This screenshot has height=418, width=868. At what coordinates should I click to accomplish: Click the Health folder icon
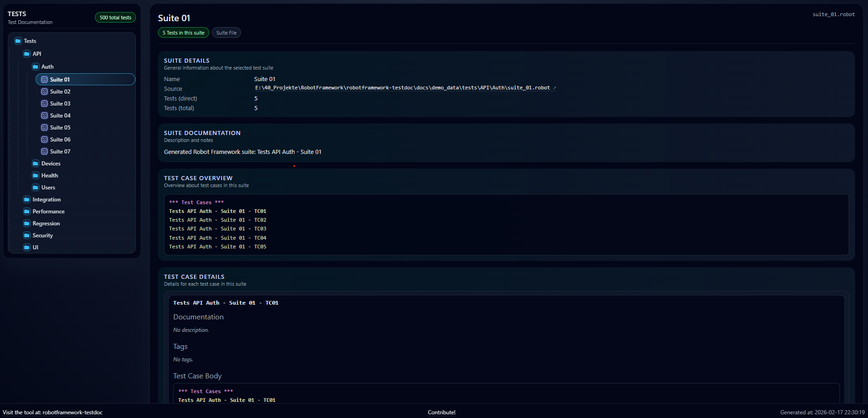coord(36,175)
